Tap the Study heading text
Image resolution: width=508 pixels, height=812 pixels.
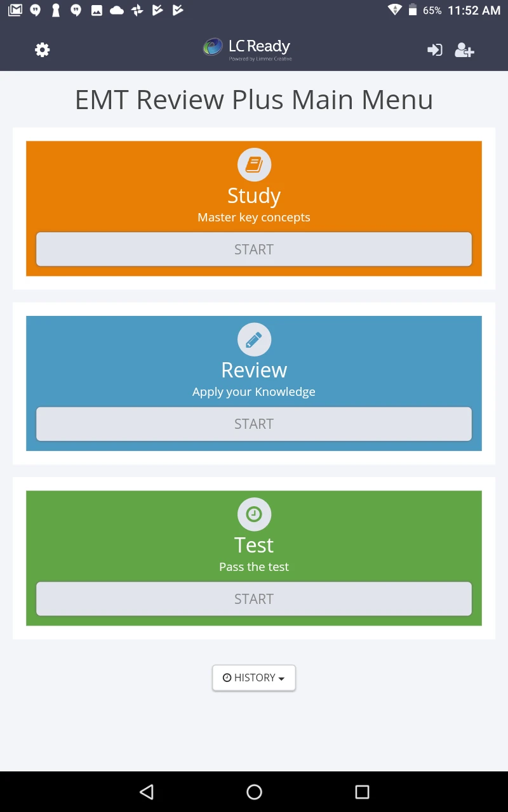click(254, 195)
